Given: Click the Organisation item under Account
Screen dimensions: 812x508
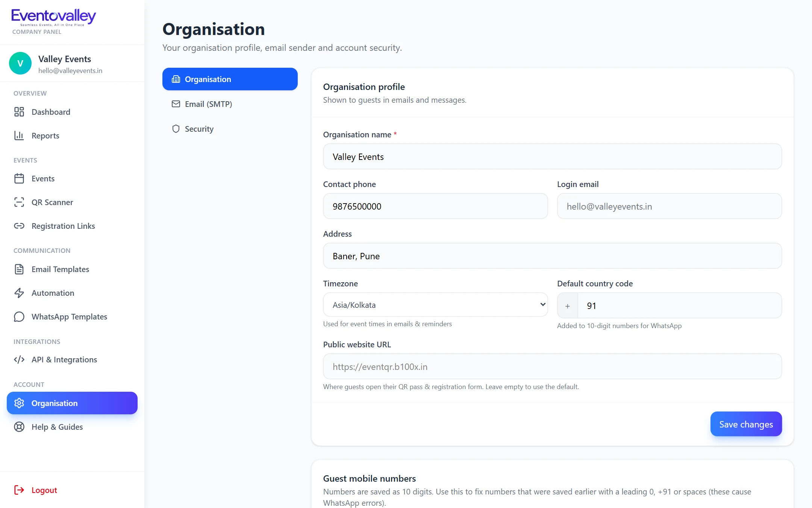Looking at the screenshot, I should 72,403.
